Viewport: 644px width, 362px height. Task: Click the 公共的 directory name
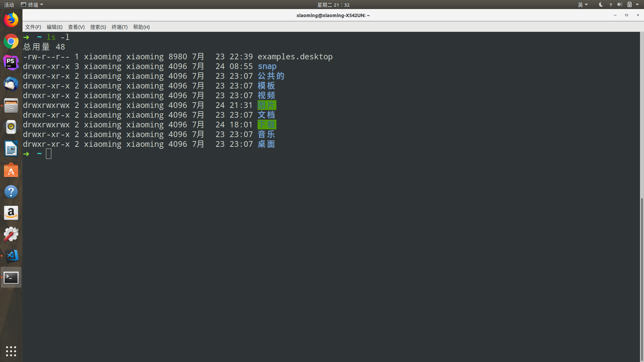[271, 76]
